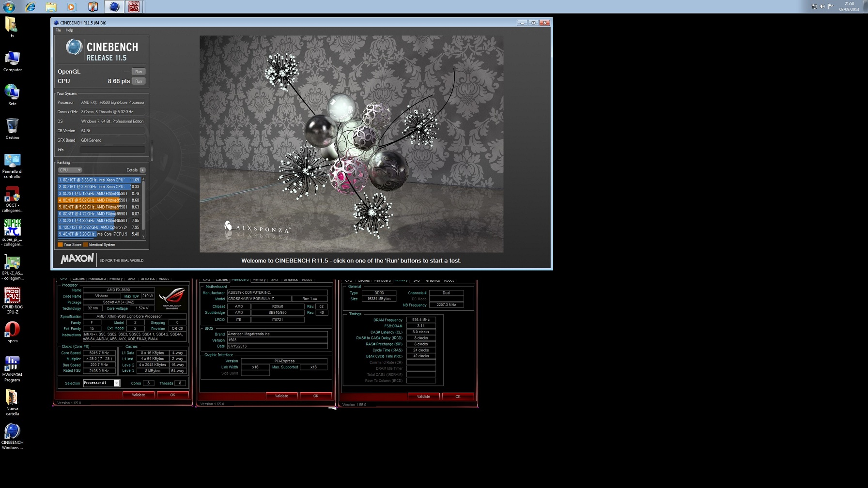The image size is (868, 488).
Task: Run the CPU benchmark
Action: (139, 81)
